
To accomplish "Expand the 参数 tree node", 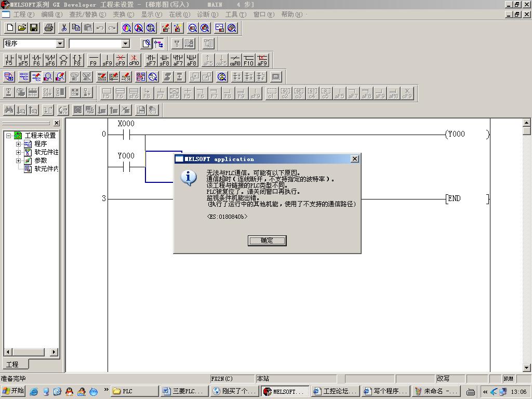I will [x=19, y=161].
